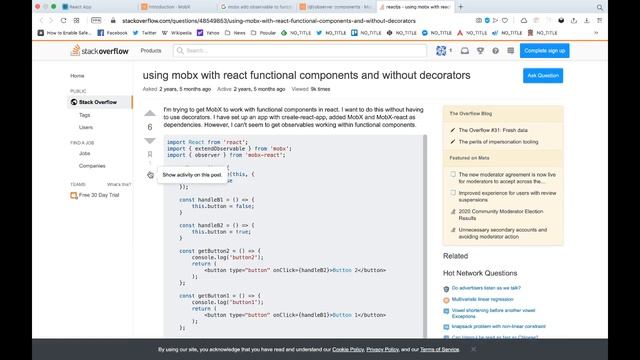Screen dimensions: 640x360
Task: Open the browser speed dial grid icon
Action: [76, 20]
